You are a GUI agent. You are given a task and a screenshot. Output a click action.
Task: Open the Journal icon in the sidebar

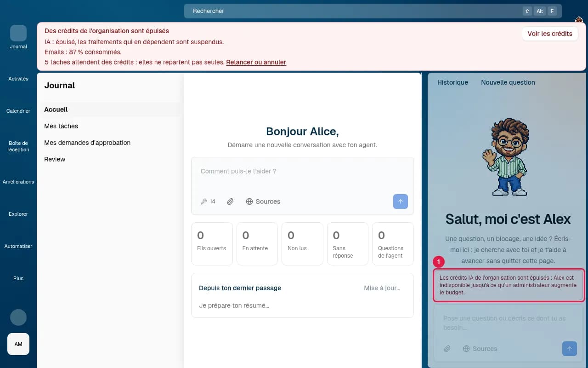[18, 33]
